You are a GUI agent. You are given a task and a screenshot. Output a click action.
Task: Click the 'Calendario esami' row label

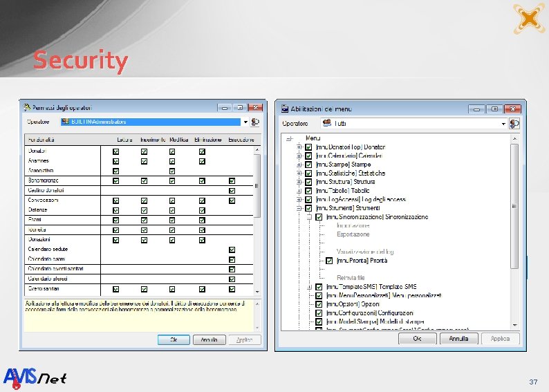(46, 259)
